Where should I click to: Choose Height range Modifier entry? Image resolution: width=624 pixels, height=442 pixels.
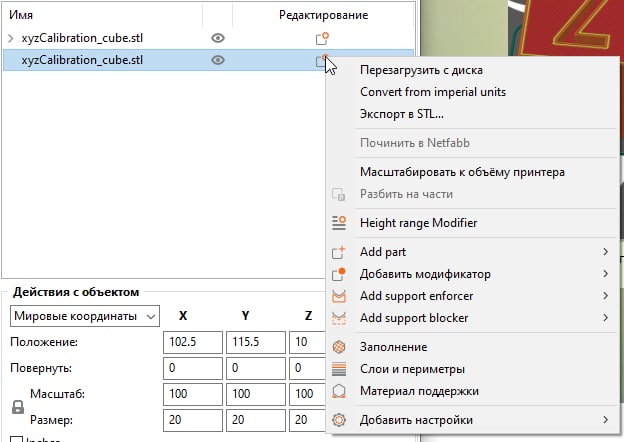coord(418,223)
